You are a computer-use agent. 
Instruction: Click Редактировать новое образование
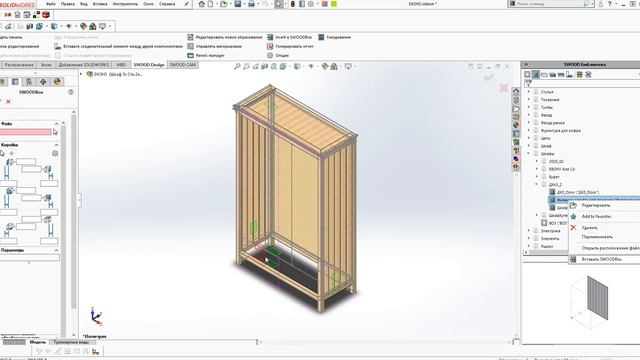pos(225,37)
